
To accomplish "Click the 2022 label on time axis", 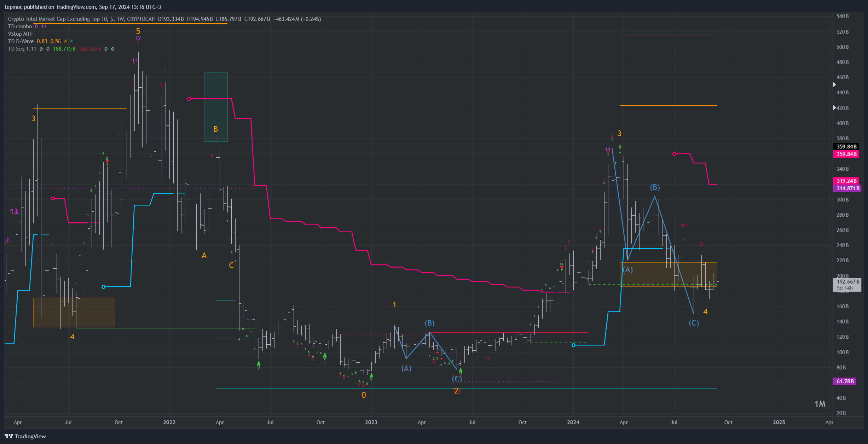I will pos(169,422).
